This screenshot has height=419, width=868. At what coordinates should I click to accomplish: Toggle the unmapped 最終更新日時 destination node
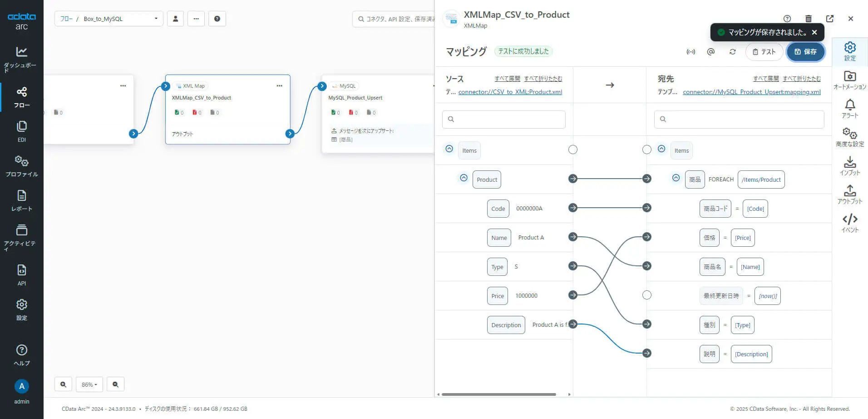647,295
